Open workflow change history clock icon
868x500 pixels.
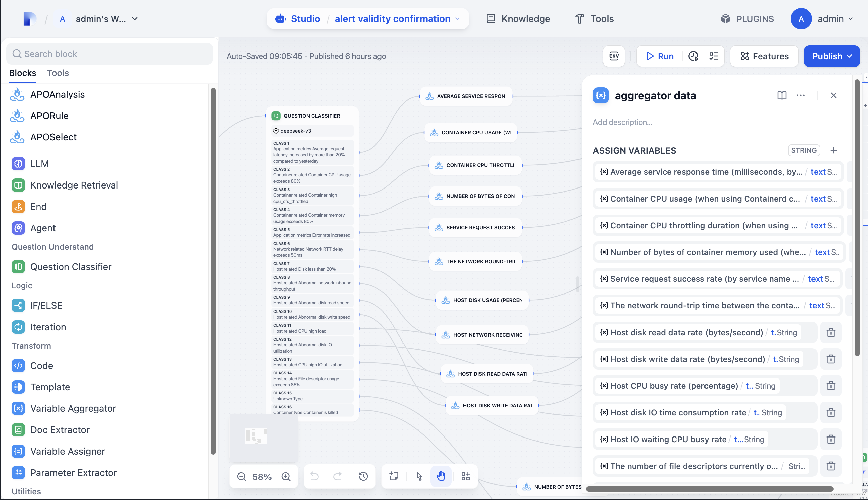click(363, 476)
